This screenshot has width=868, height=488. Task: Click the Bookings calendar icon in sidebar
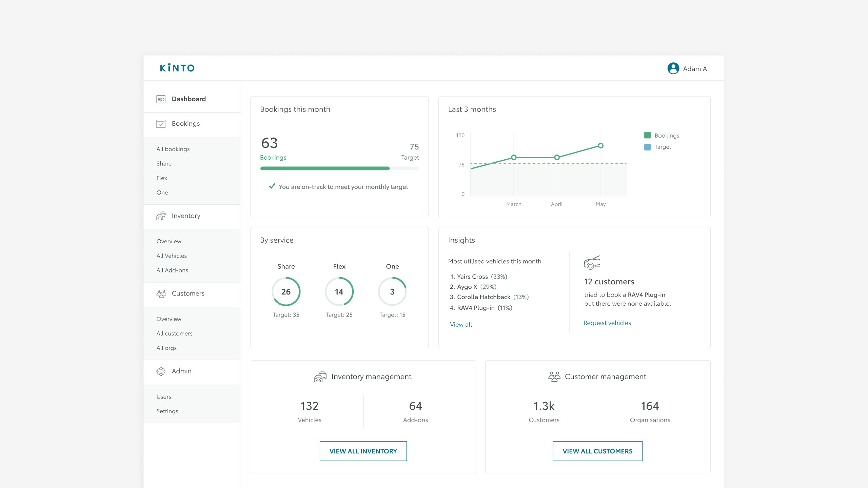(161, 124)
